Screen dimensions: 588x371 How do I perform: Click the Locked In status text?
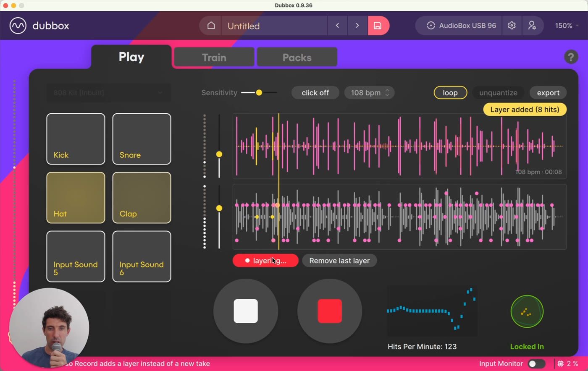pyautogui.click(x=527, y=347)
